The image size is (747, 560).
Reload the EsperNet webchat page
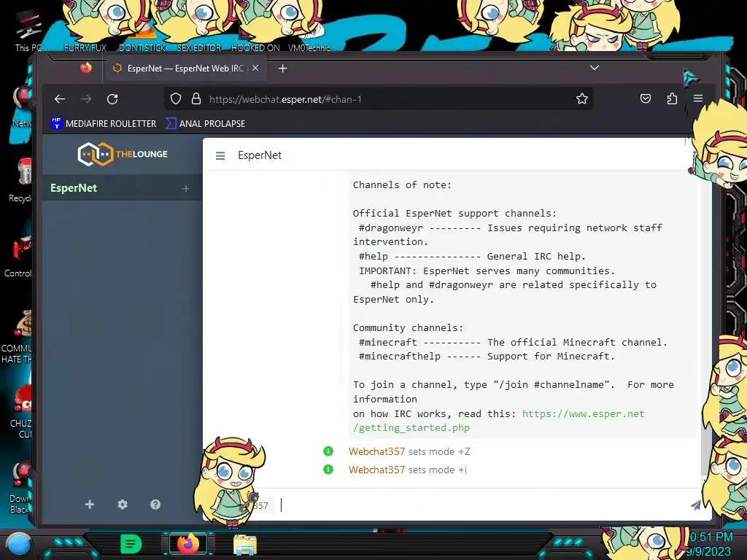[112, 99]
